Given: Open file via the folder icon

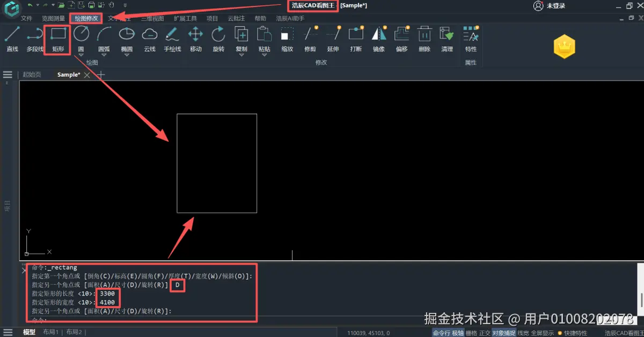Looking at the screenshot, I should (61, 5).
